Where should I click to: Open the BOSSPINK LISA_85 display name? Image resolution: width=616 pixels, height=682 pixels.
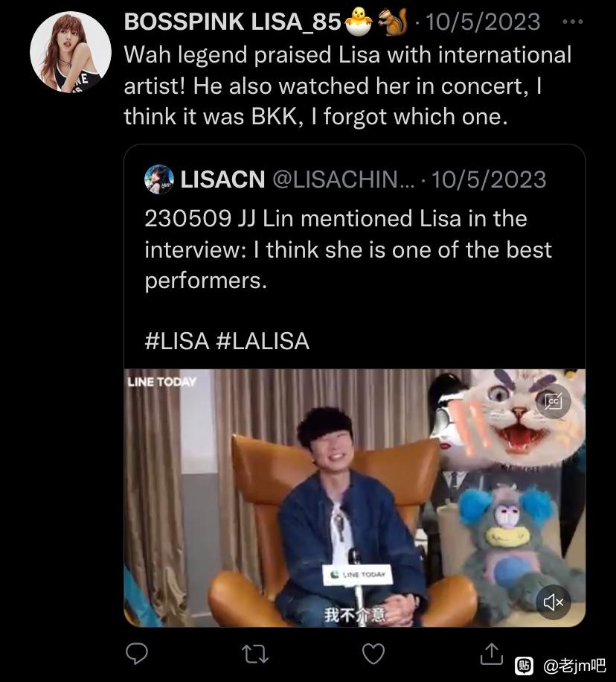tap(232, 22)
